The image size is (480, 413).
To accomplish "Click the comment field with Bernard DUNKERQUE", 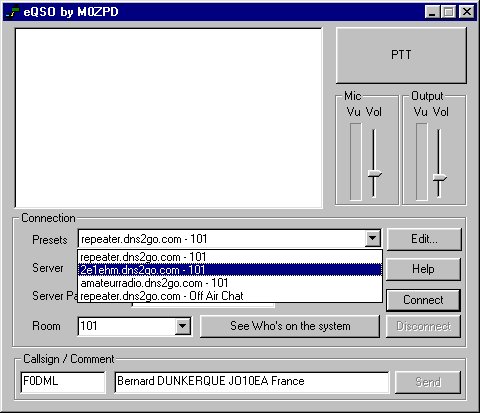I will [252, 382].
